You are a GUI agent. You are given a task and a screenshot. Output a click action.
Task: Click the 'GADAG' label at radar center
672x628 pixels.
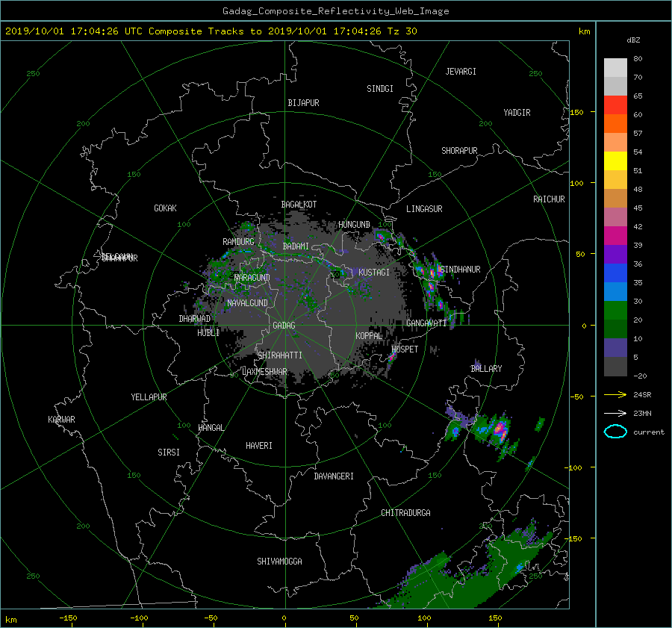pos(284,326)
